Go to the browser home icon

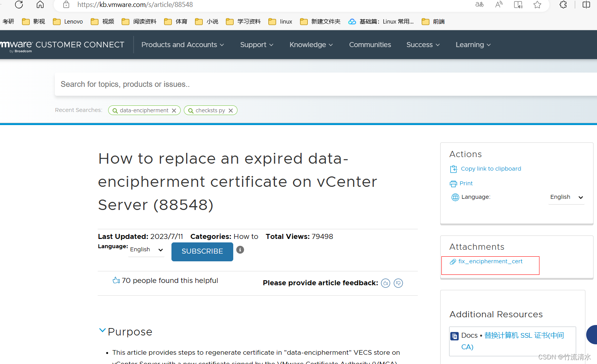pyautogui.click(x=40, y=5)
